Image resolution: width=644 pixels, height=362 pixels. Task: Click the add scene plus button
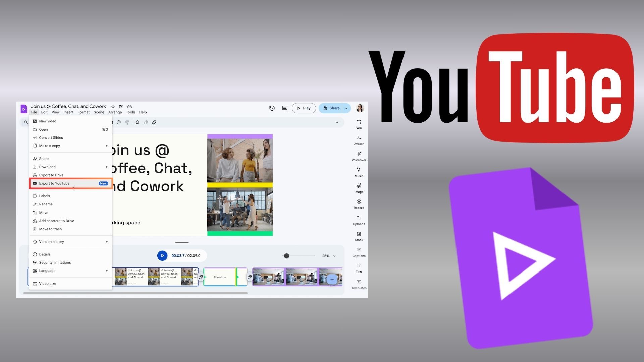(332, 279)
